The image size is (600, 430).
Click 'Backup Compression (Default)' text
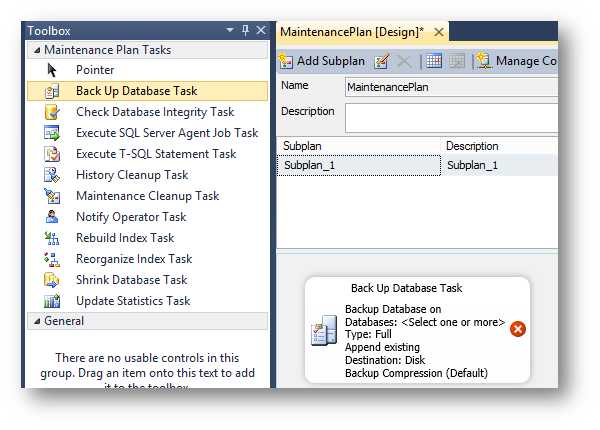tap(416, 373)
